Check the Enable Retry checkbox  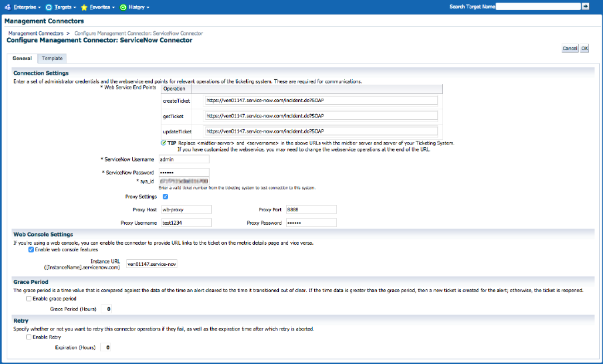[x=29, y=337]
